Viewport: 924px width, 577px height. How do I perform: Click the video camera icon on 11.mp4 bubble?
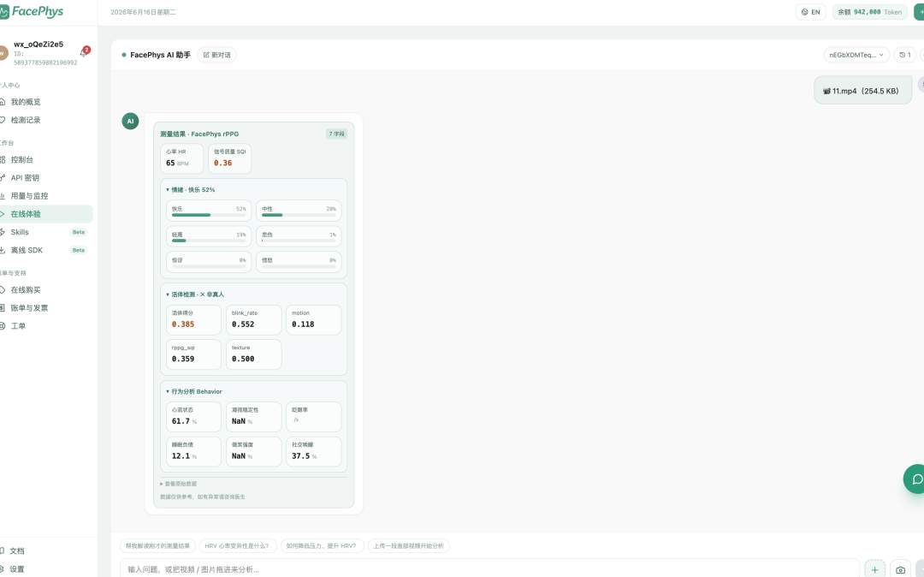tap(826, 92)
